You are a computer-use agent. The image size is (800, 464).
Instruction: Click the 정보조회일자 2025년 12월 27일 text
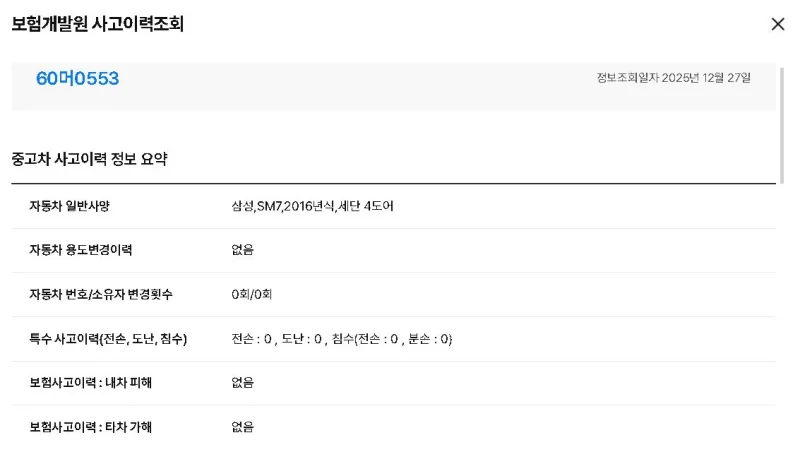point(673,78)
